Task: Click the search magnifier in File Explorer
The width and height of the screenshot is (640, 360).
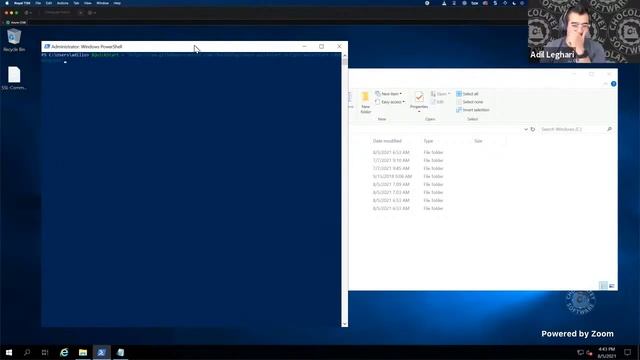Action: pyautogui.click(x=609, y=129)
